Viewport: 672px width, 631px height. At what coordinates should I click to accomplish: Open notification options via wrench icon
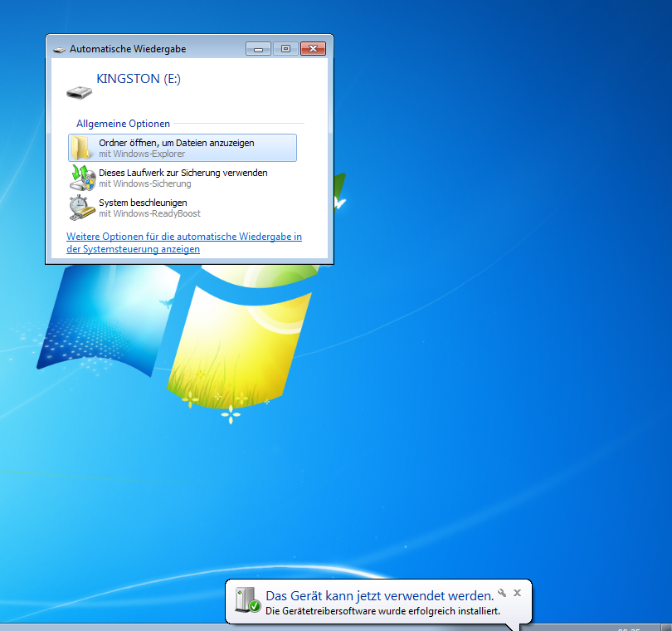click(x=502, y=594)
